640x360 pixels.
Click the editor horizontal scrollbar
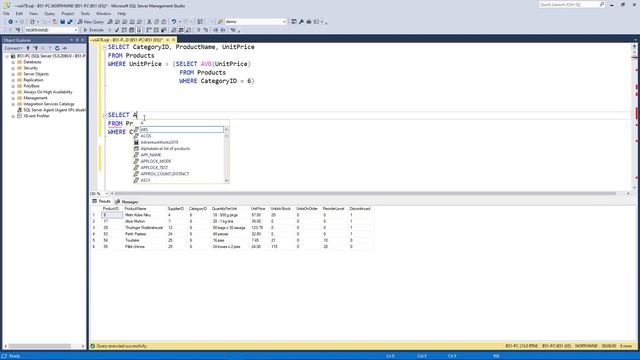pos(365,194)
